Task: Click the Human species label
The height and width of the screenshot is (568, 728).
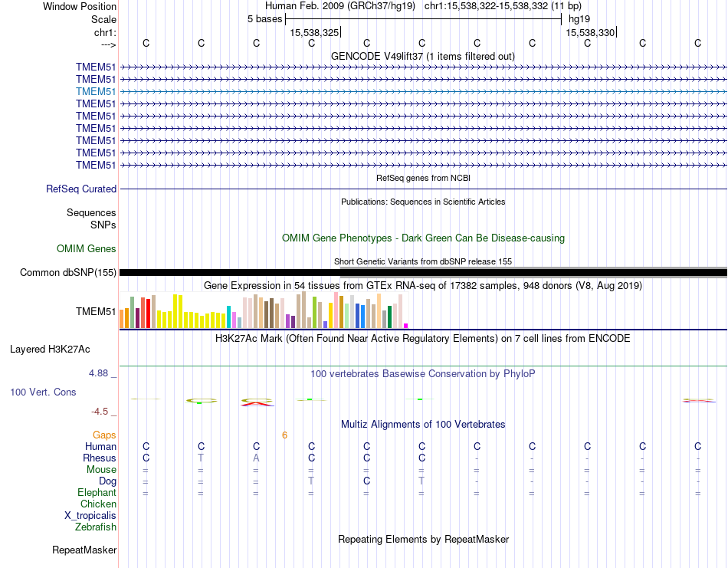Action: tap(100, 446)
